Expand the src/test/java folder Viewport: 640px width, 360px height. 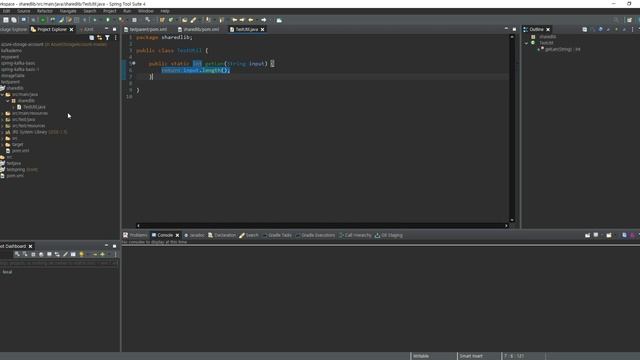(x=3, y=120)
